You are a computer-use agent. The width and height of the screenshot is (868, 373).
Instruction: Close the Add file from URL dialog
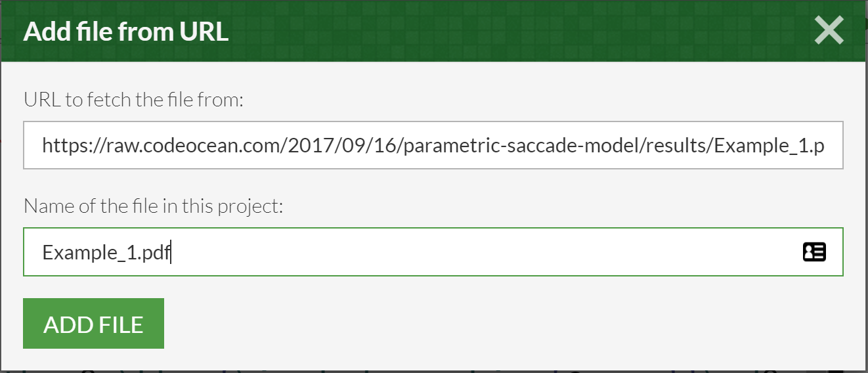[829, 31]
